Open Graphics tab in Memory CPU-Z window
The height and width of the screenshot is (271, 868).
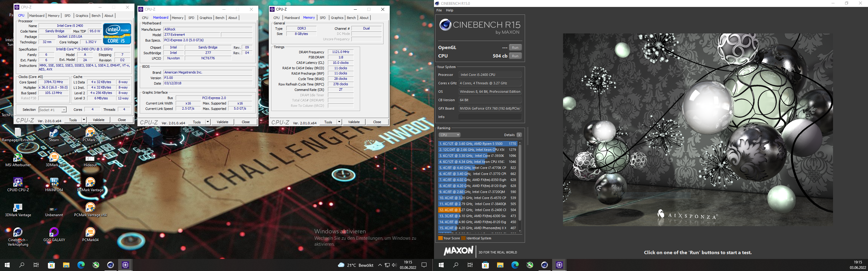[x=337, y=17]
